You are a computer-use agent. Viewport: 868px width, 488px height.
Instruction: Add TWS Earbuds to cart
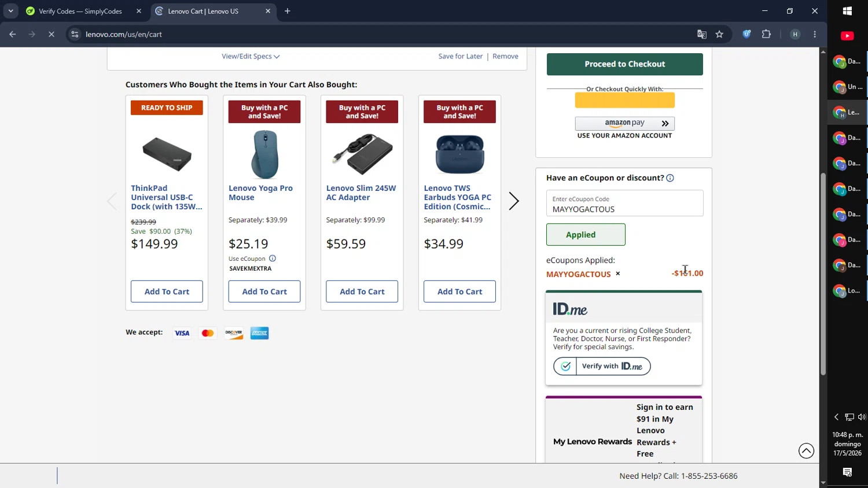tap(460, 291)
